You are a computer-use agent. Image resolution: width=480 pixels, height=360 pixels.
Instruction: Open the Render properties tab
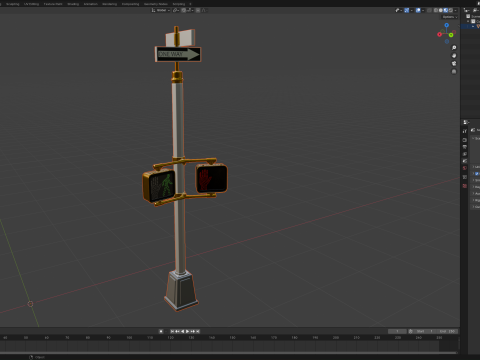coord(465,140)
